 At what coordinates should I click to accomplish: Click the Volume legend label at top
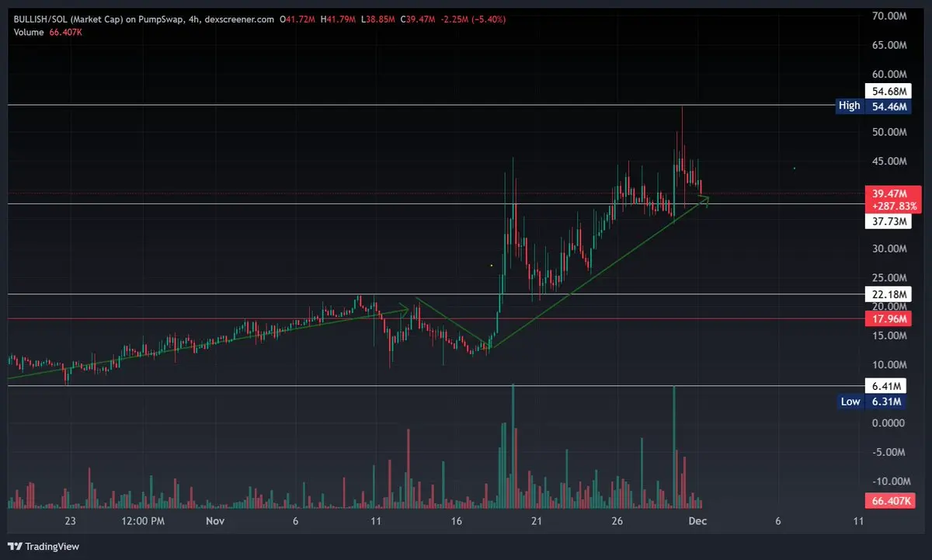27,32
